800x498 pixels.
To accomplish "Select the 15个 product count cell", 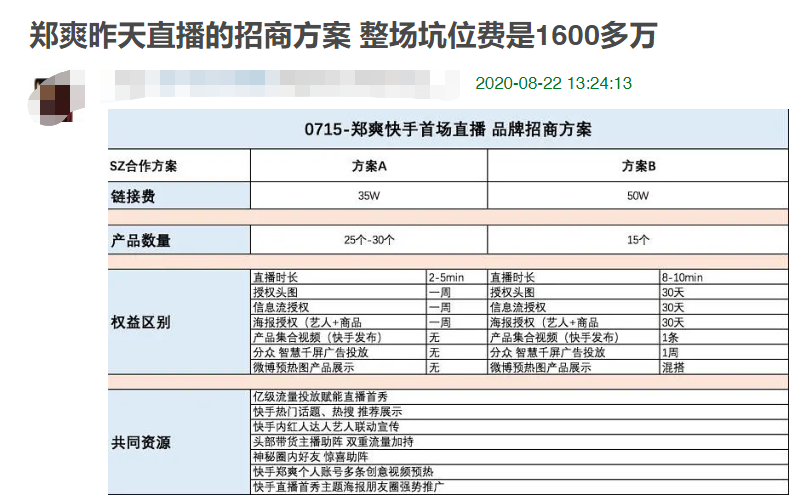I will (638, 240).
